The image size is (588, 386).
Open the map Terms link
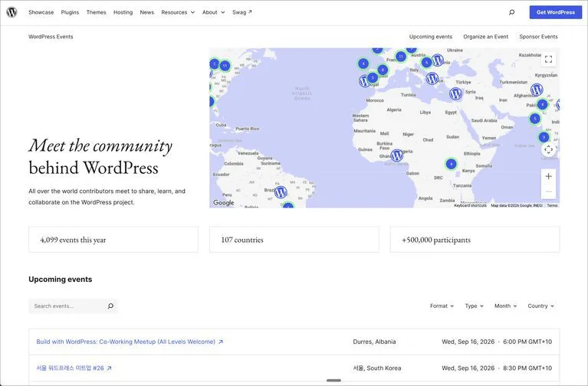552,205
